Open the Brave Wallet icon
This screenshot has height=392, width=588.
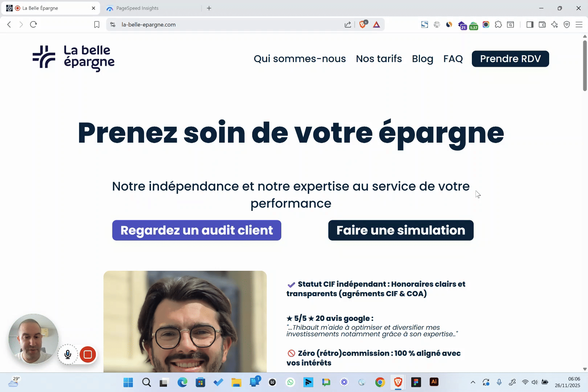[542, 25]
